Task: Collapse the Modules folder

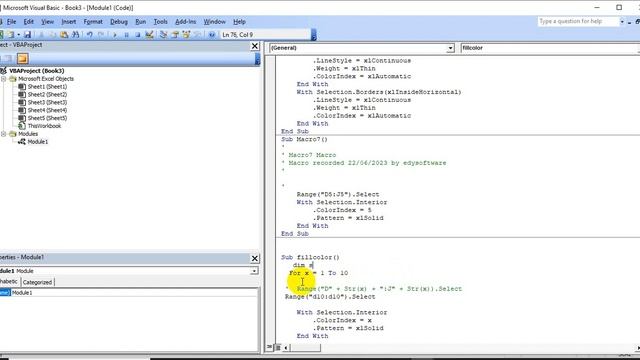Action: point(4,134)
